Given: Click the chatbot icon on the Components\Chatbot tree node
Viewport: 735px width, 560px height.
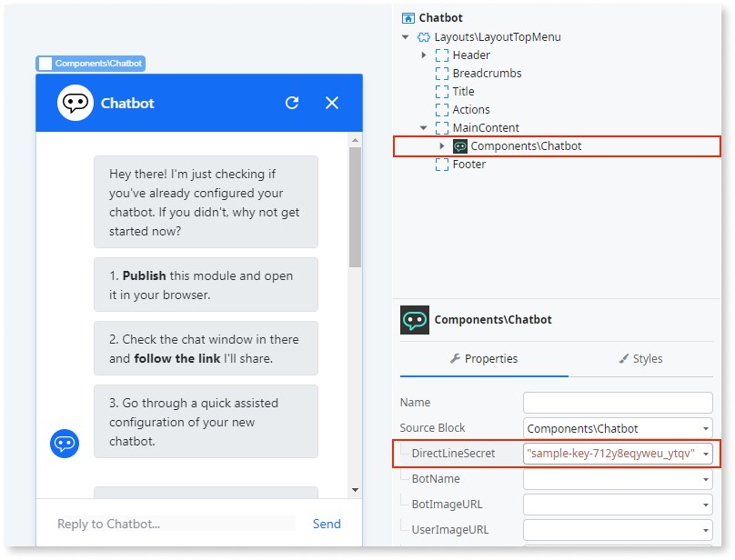Looking at the screenshot, I should point(459,145).
